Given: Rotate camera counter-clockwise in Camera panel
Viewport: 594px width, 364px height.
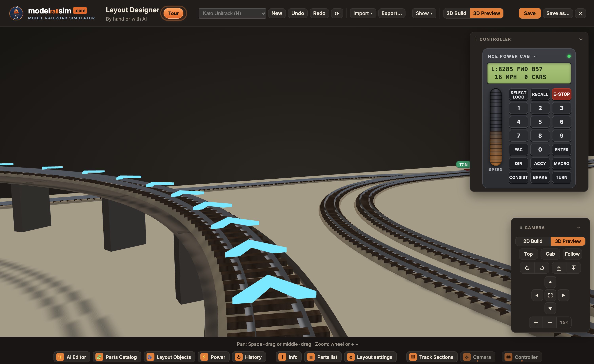Looking at the screenshot, I should click(527, 268).
